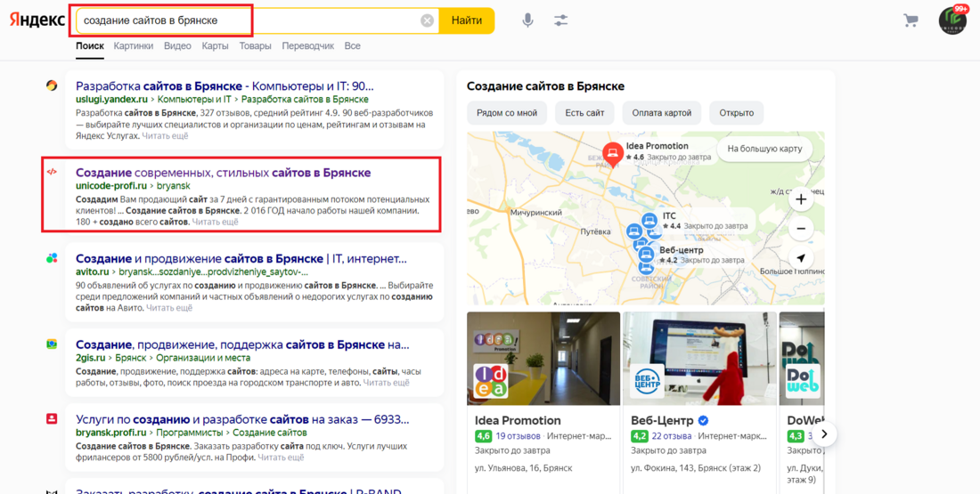Click the ITC blue map marker
Screen dimensions: 980x494
tap(649, 221)
